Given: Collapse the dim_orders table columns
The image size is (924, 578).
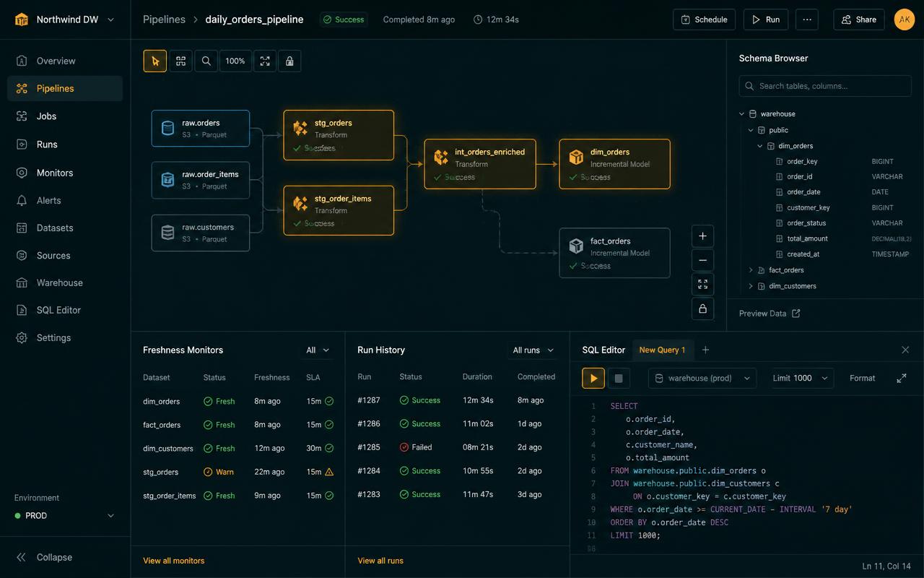Looking at the screenshot, I should (x=759, y=146).
